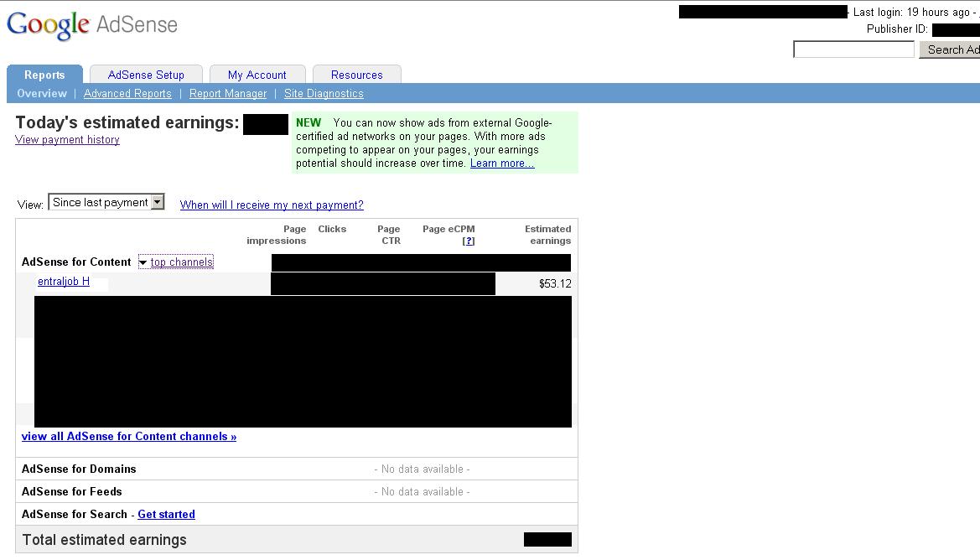Image resolution: width=980 pixels, height=560 pixels.
Task: Open Advanced Reports
Action: [x=127, y=94]
